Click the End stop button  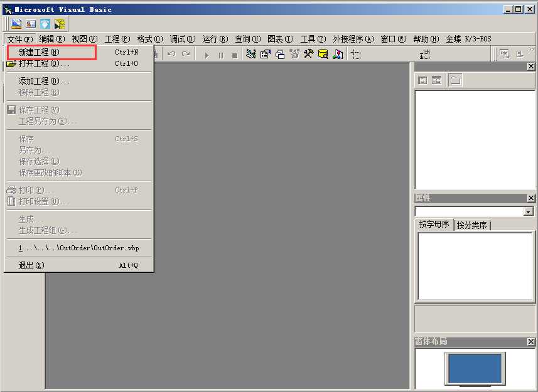[x=235, y=55]
